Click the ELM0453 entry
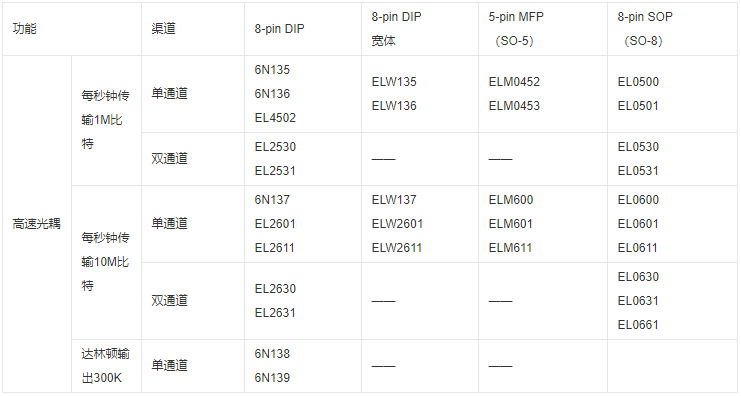 (x=514, y=106)
